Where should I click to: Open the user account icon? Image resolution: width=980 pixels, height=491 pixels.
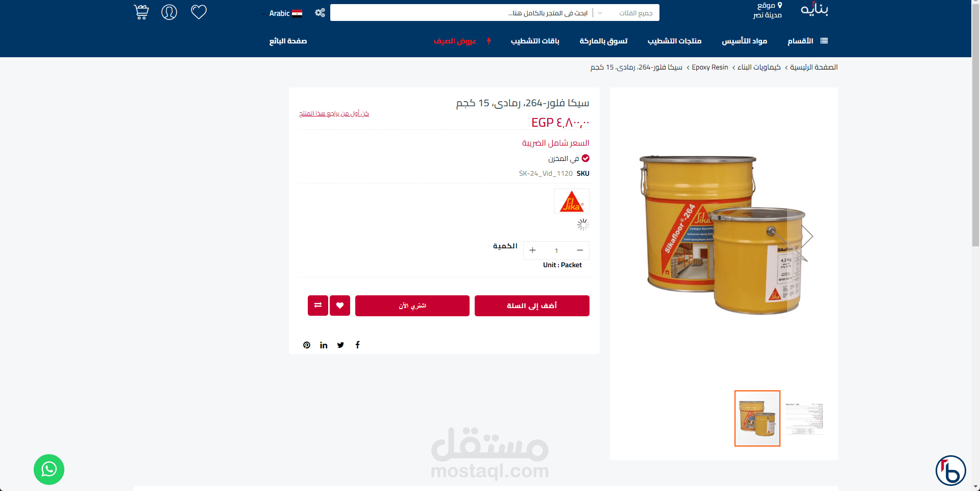click(169, 12)
